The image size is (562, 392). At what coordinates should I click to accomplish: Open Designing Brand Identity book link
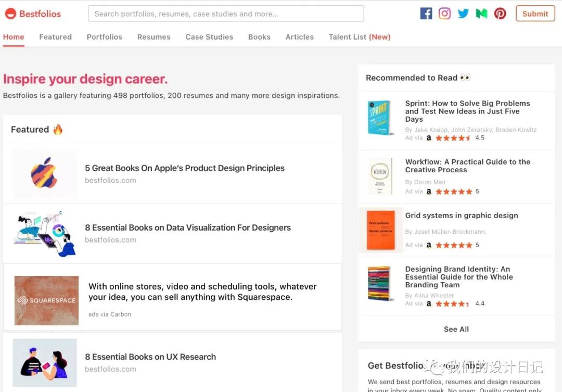click(x=459, y=277)
